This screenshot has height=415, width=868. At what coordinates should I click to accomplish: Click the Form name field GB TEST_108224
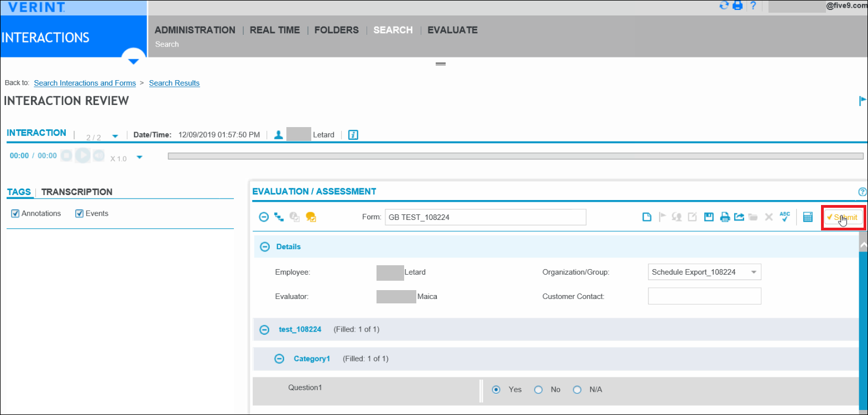[x=485, y=217]
